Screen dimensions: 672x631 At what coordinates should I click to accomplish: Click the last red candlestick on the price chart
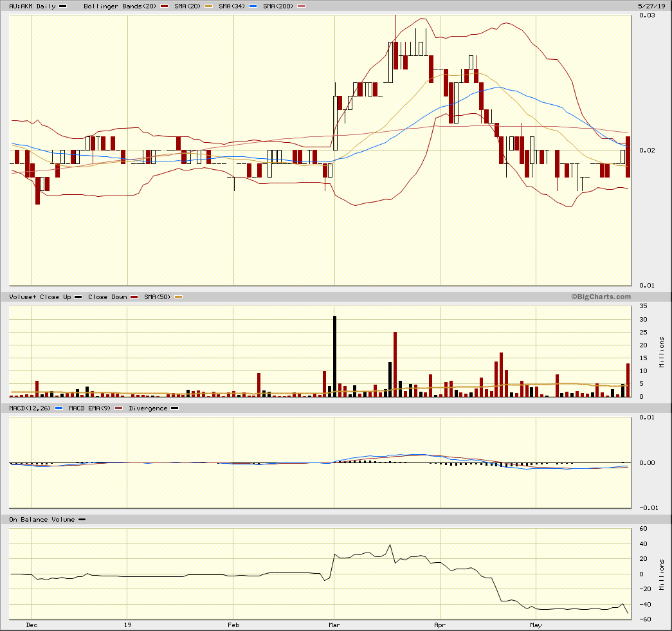628,157
